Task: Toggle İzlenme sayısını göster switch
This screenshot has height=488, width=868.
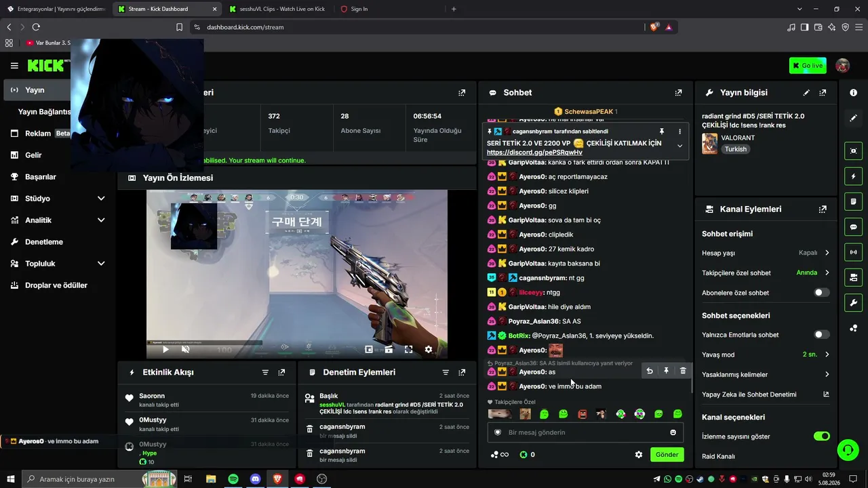Action: coord(821,436)
